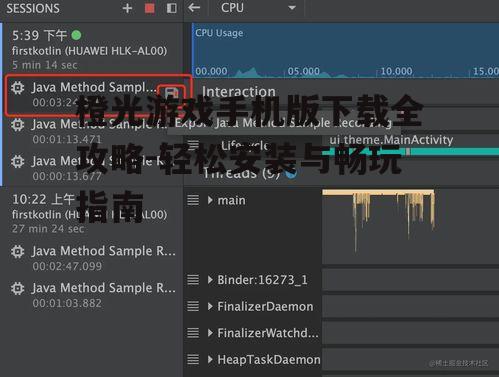
Task: Expand the FinalizerDaemon thread
Action: coord(210,306)
